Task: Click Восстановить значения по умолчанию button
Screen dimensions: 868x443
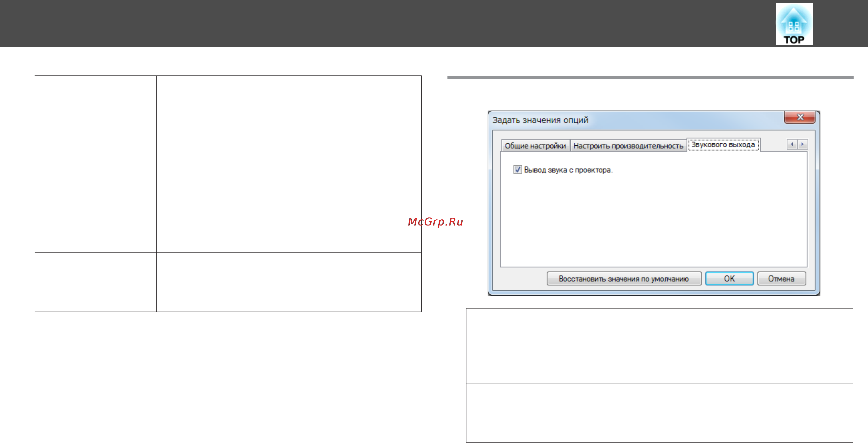Action: (x=624, y=279)
